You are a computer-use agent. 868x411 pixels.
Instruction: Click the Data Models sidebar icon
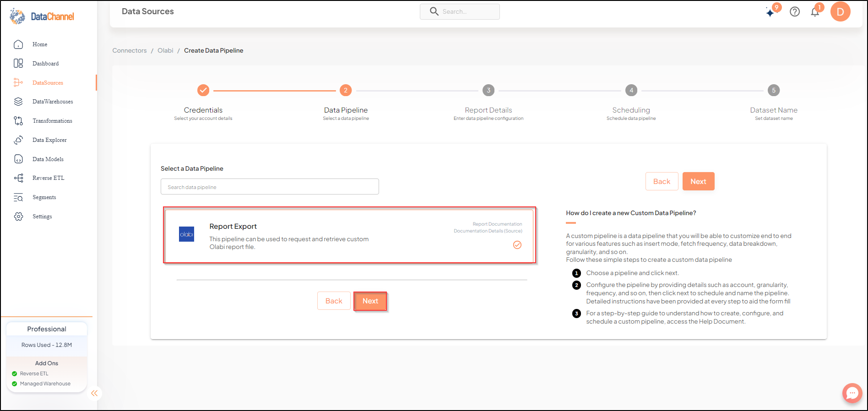point(18,159)
